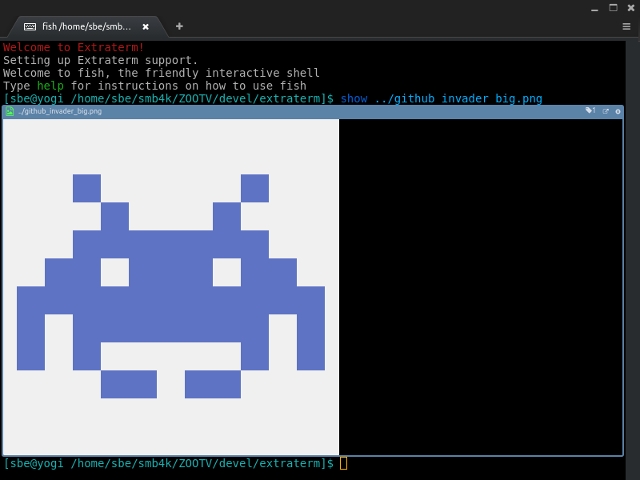Click the cursor at the bottom prompt
Image resolution: width=640 pixels, height=480 pixels.
click(343, 463)
